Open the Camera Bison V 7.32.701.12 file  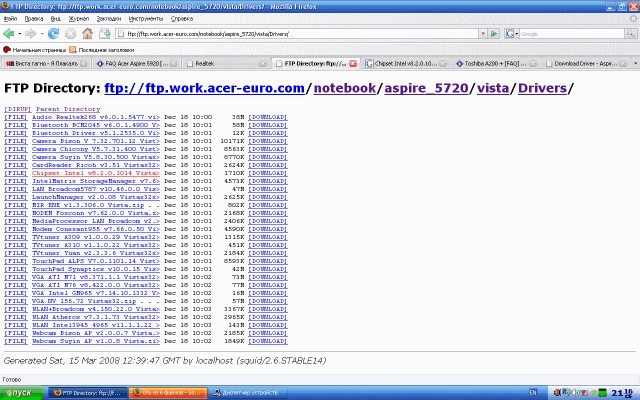(96, 141)
